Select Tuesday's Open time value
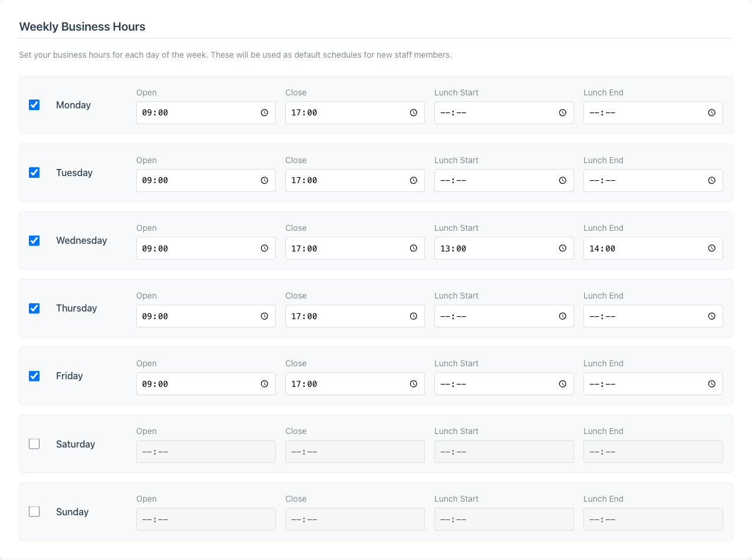This screenshot has width=752, height=560. pos(194,180)
